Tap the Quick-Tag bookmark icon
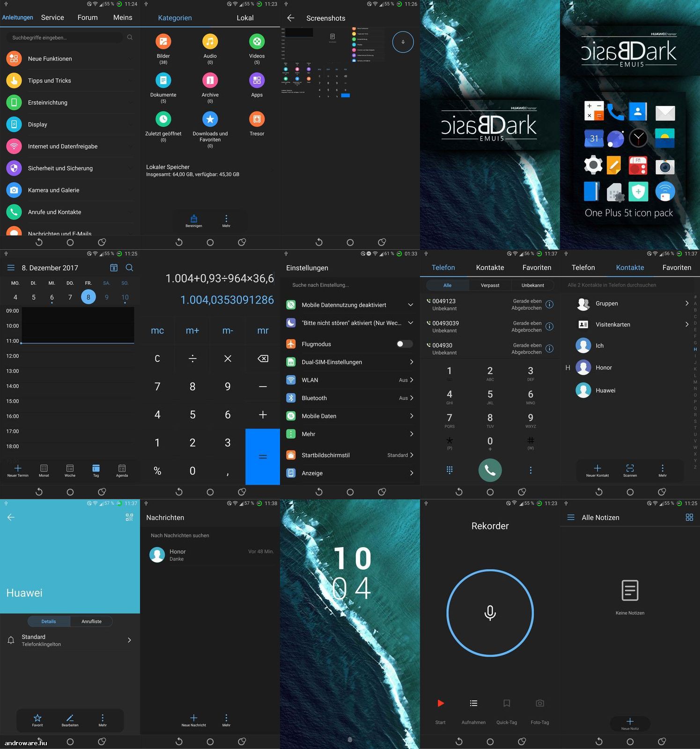Image resolution: width=700 pixels, height=749 pixels. click(507, 703)
